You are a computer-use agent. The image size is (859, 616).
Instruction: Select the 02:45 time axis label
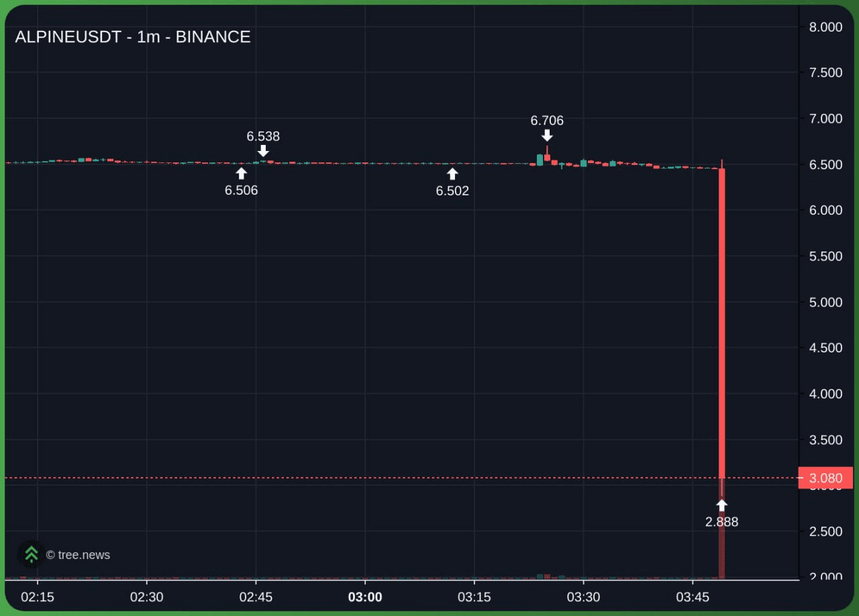256,597
